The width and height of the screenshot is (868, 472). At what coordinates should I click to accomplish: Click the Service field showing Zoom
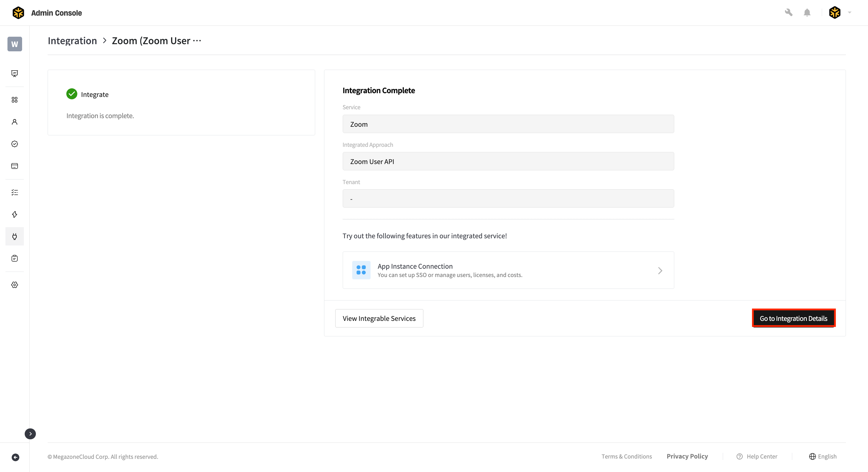coord(508,124)
